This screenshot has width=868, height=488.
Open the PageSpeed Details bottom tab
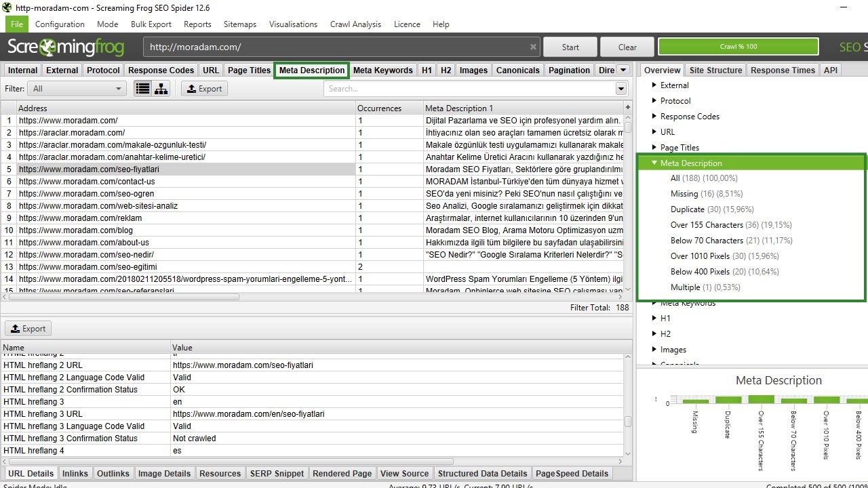tap(572, 473)
